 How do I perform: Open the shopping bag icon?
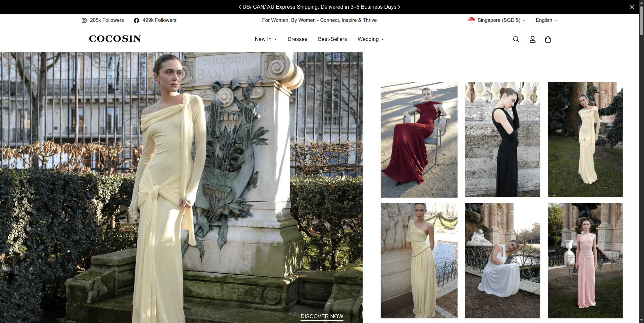[x=548, y=39]
